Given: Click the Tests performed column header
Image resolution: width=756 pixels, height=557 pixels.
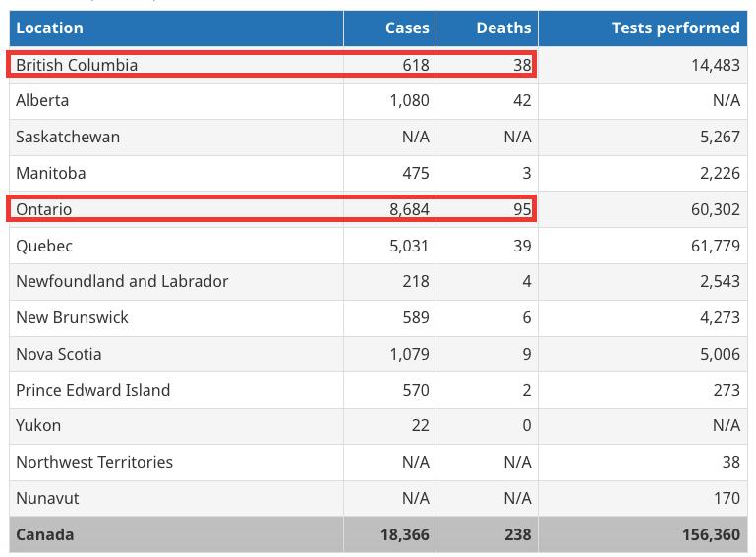Looking at the screenshot, I should (675, 28).
